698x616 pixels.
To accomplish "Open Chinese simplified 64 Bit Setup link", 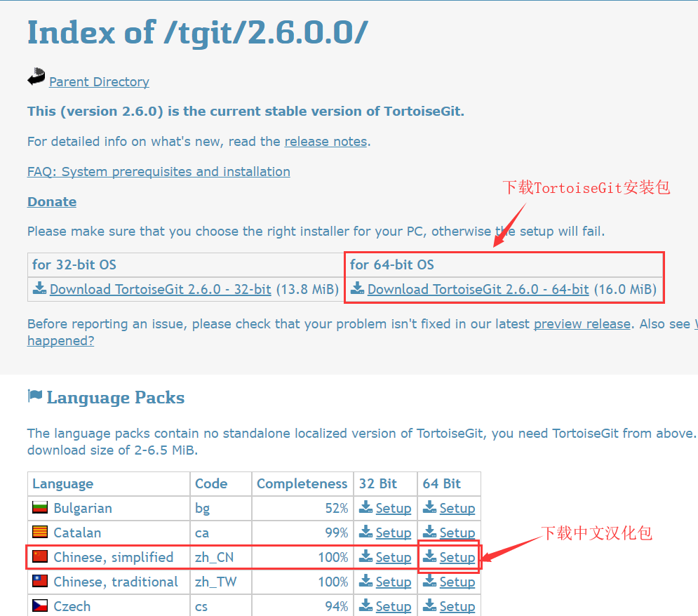I will (x=457, y=557).
